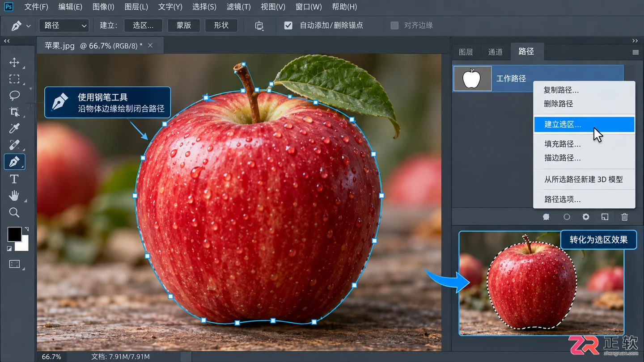Select the Rectangular Marquee tool

[x=14, y=79]
